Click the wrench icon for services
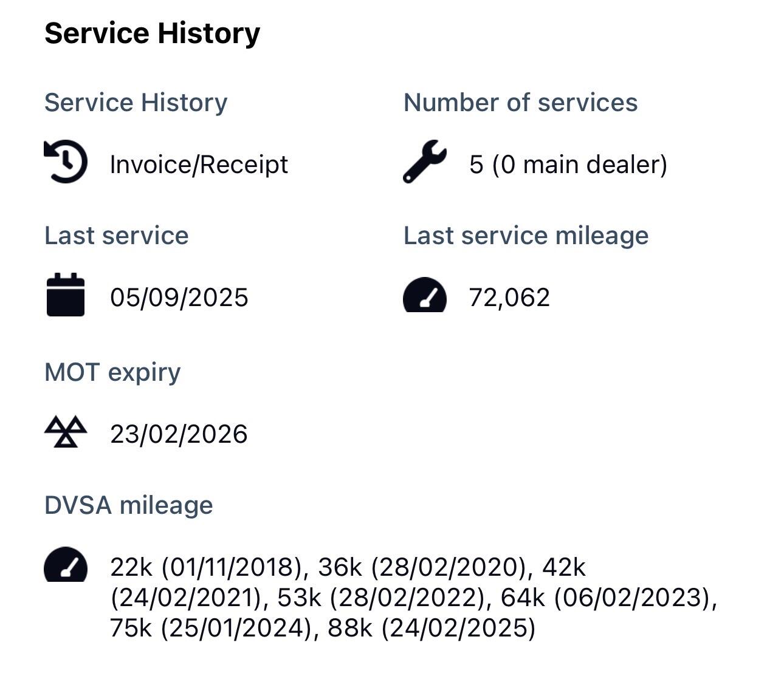 tap(424, 162)
